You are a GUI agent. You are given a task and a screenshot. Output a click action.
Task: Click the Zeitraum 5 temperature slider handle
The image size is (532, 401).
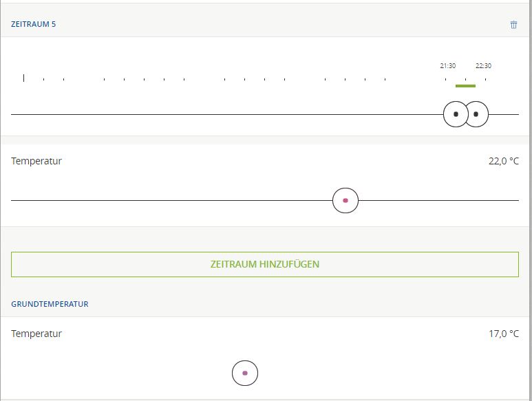[345, 200]
